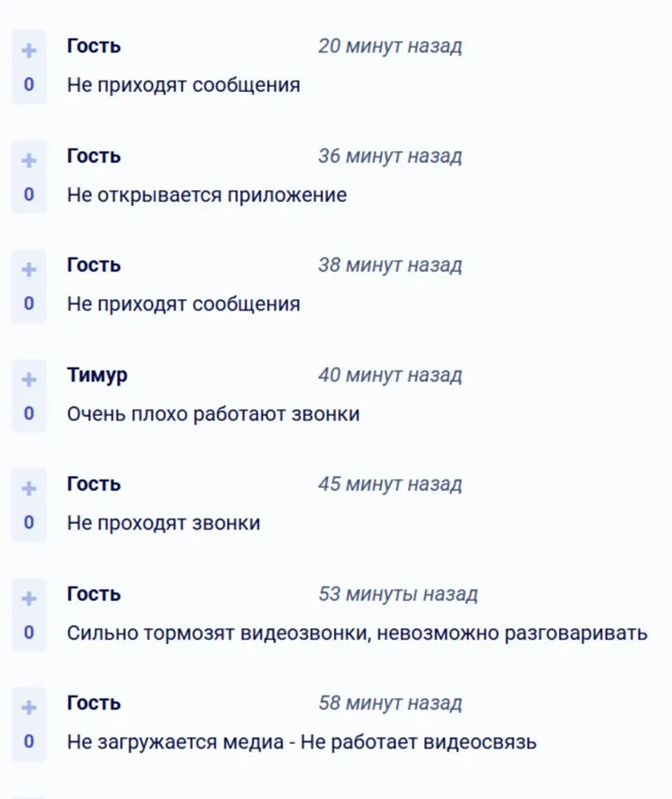The width and height of the screenshot is (672, 799).
Task: Upvote the comment posted 20 minutes ago
Action: click(29, 51)
